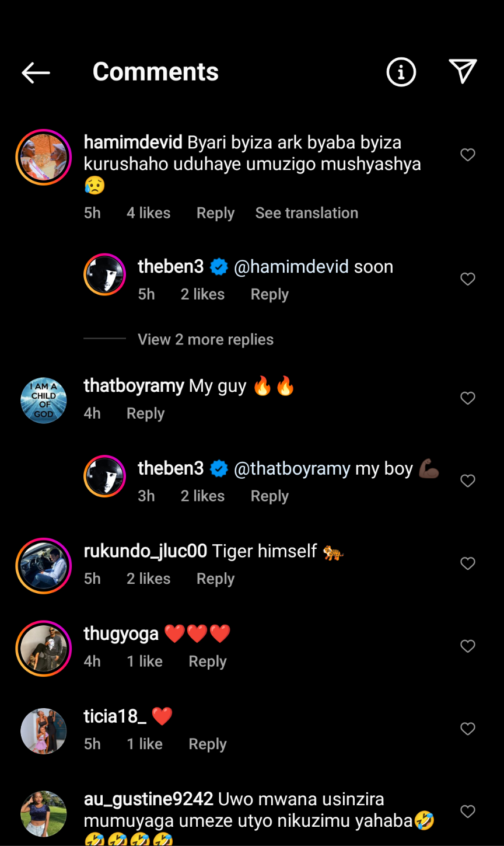504x846 pixels.
Task: Open the comments info icon
Action: coord(401,72)
